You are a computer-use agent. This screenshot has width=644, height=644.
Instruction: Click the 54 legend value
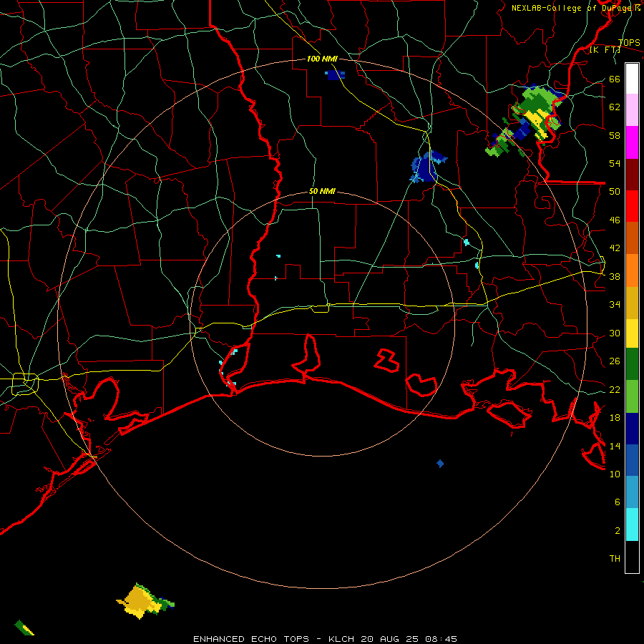click(x=615, y=163)
